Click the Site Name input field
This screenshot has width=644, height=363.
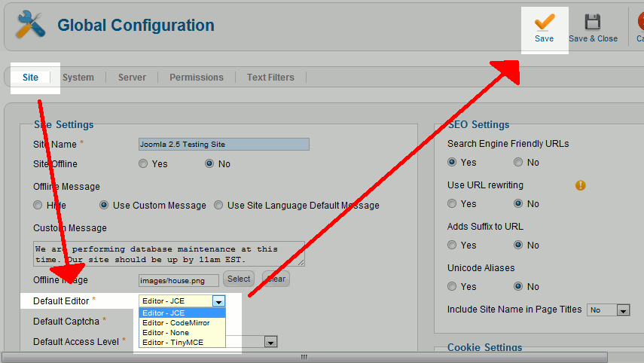point(224,144)
